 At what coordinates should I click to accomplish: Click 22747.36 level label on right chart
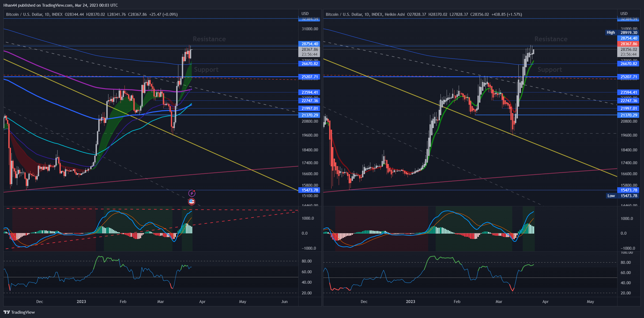pos(629,101)
